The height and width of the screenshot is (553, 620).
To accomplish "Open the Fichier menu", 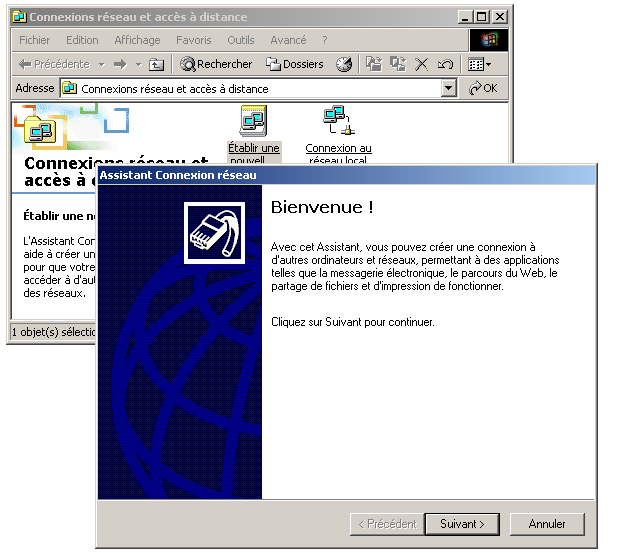I will pos(34,40).
